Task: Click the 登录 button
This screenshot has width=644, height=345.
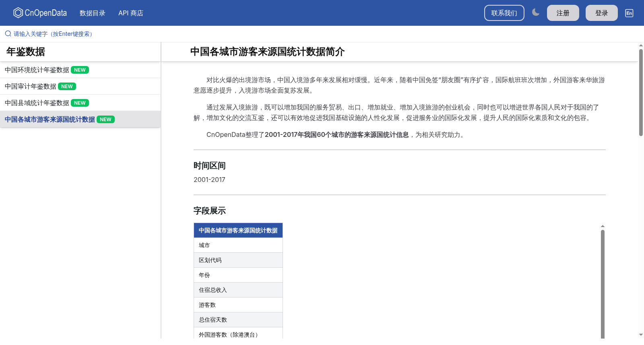Action: click(x=602, y=13)
